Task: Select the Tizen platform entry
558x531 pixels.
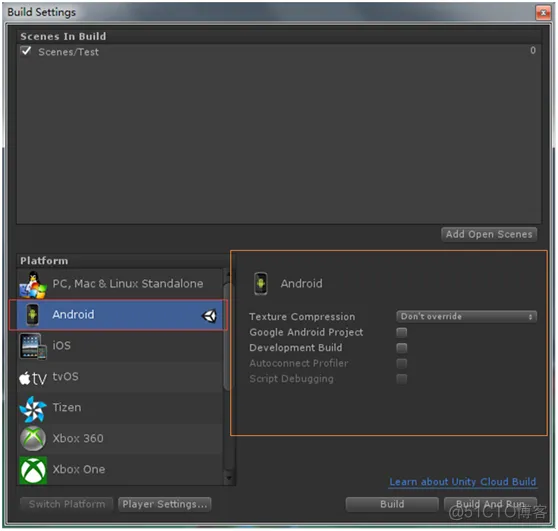Action: point(120,408)
